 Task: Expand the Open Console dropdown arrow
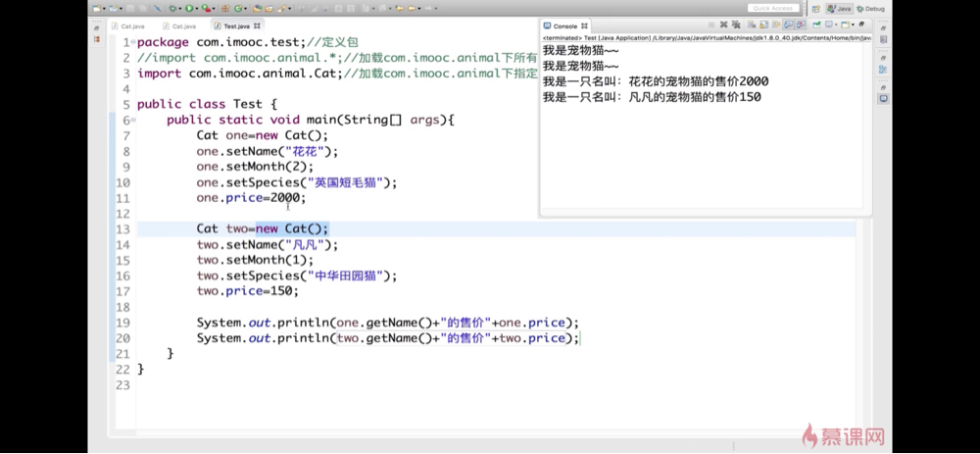pyautogui.click(x=854, y=25)
